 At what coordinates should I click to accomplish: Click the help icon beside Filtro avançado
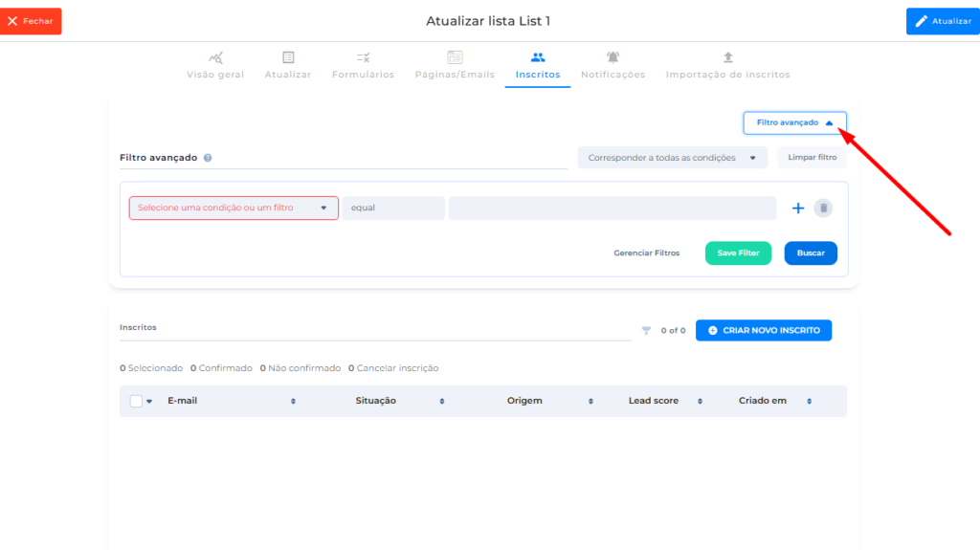coord(208,158)
